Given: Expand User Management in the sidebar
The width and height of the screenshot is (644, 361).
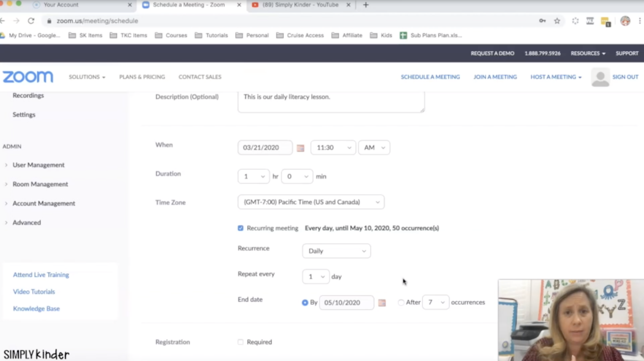Looking at the screenshot, I should point(38,165).
